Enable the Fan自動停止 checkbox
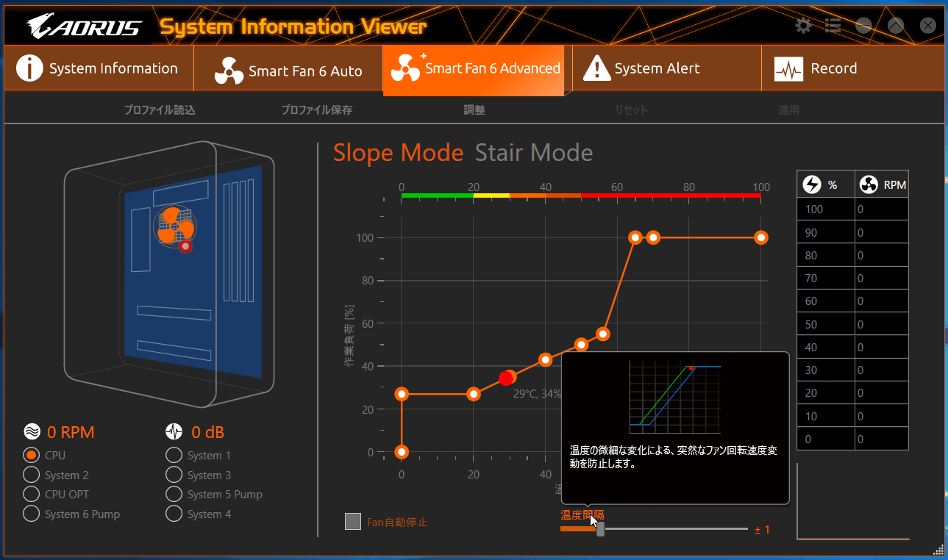The width and height of the screenshot is (948, 560). pyautogui.click(x=353, y=522)
